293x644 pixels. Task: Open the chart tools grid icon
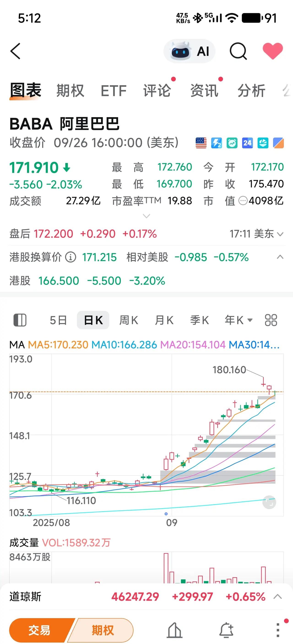point(271,320)
